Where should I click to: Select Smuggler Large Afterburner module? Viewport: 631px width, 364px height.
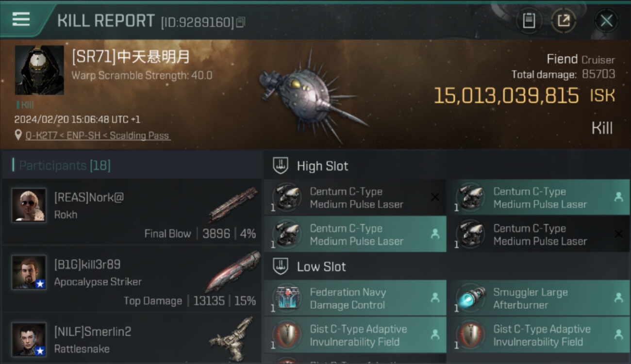(539, 298)
